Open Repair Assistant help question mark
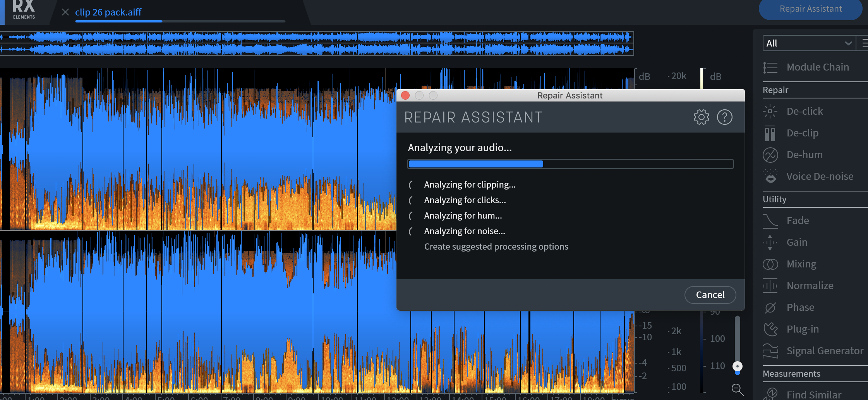868x400 pixels. click(x=725, y=117)
